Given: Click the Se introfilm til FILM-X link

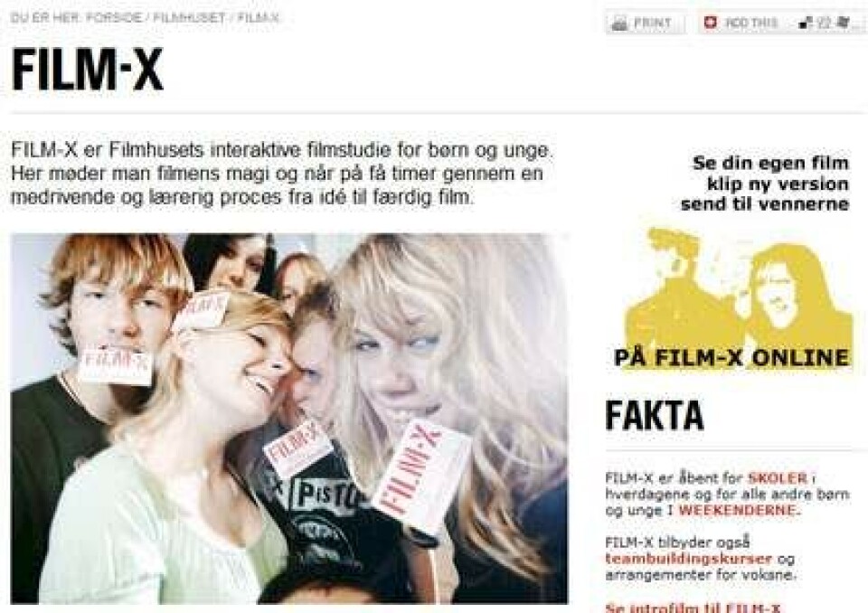Looking at the screenshot, I should pyautogui.click(x=693, y=608).
